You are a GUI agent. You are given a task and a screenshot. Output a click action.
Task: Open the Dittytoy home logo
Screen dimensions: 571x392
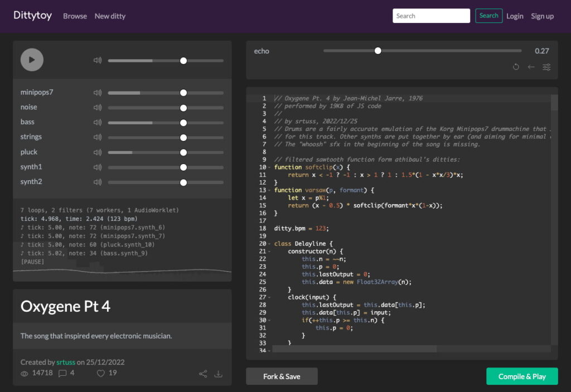33,16
